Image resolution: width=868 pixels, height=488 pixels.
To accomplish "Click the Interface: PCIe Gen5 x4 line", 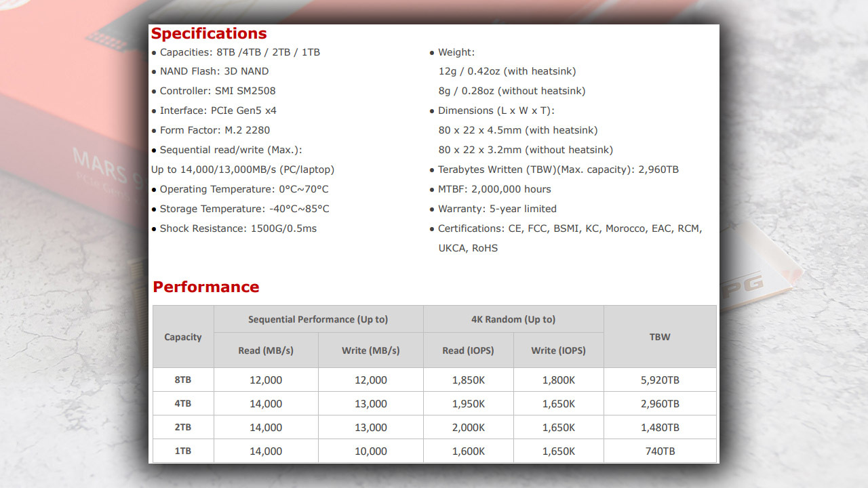I will (214, 110).
